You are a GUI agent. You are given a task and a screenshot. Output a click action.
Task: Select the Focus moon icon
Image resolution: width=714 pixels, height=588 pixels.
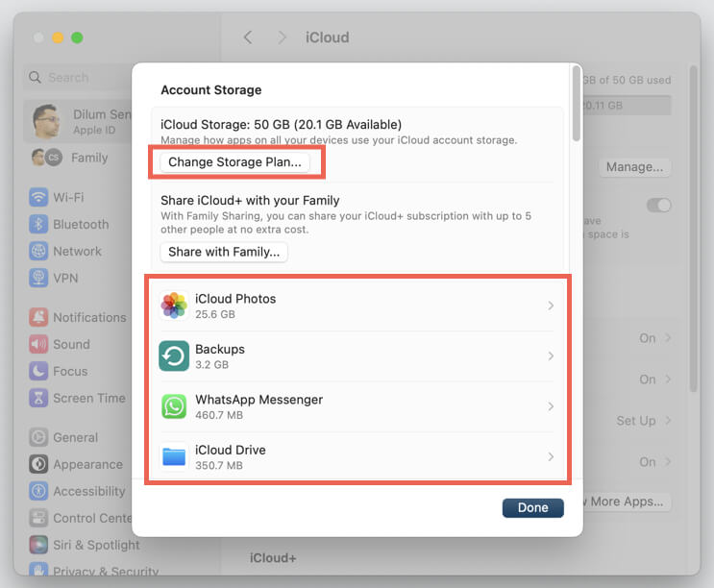click(38, 371)
